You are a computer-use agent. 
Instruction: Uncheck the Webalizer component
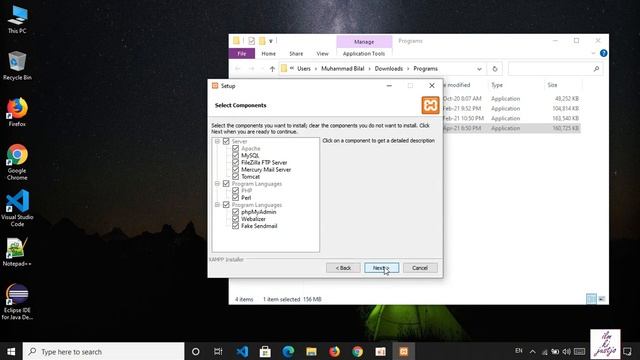coord(236,219)
